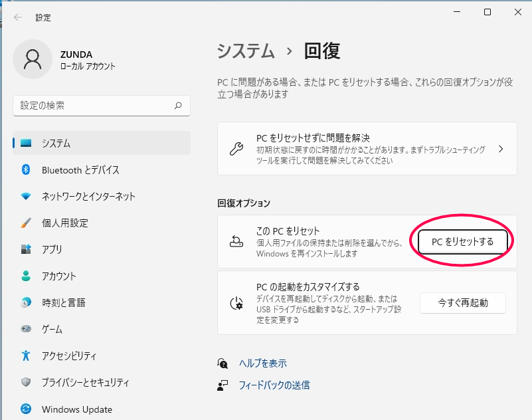Open the フィードバックの送信 link
The width and height of the screenshot is (532, 420).
tap(274, 385)
